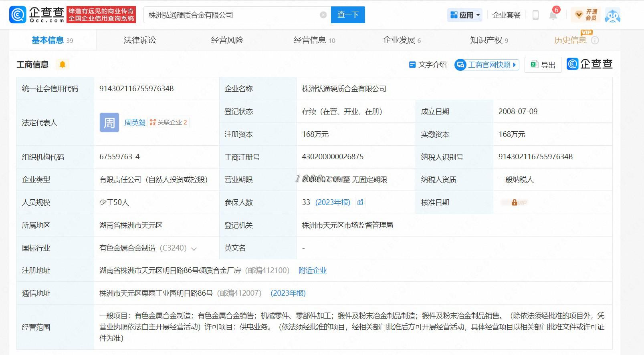Image resolution: width=644 pixels, height=355 pixels.
Task: Open the 通信地址 (2023年报) link
Action: click(288, 293)
